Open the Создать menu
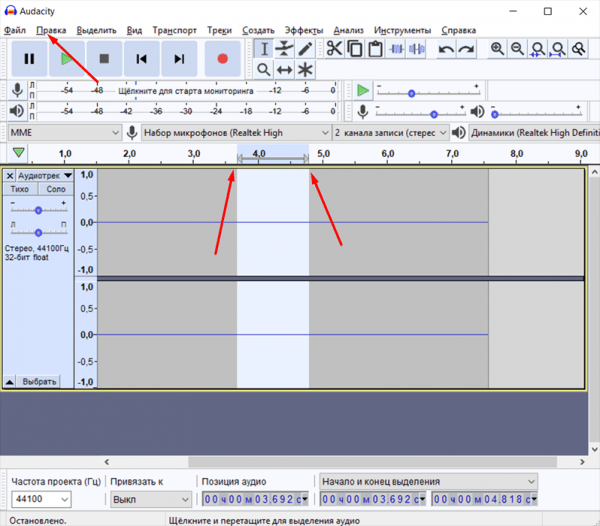The height and width of the screenshot is (526, 600). [258, 30]
